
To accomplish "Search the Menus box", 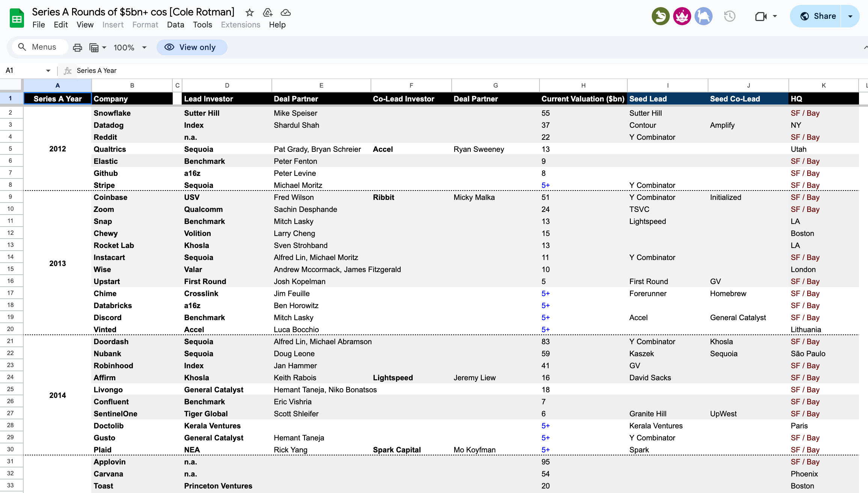I will point(40,47).
